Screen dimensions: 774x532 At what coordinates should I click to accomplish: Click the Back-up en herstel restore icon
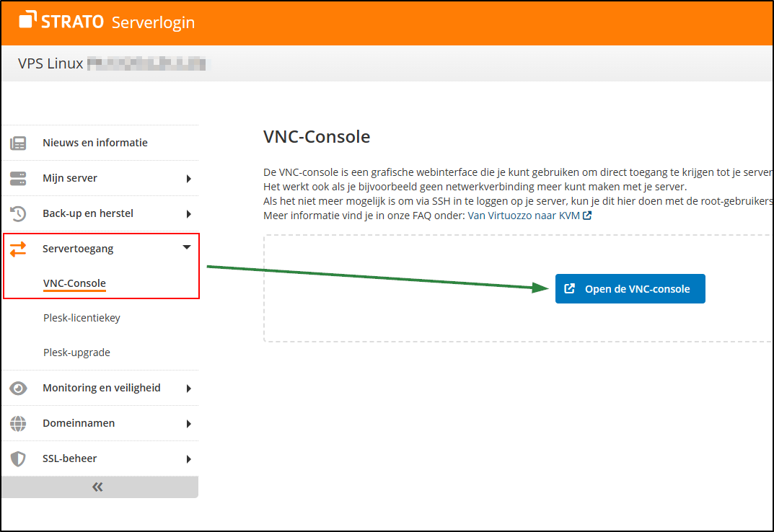click(x=17, y=213)
